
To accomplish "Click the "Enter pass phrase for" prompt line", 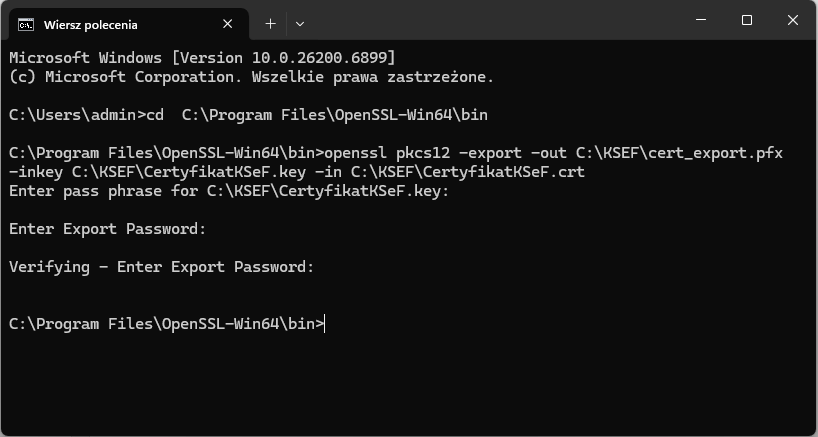I will pyautogui.click(x=229, y=191).
